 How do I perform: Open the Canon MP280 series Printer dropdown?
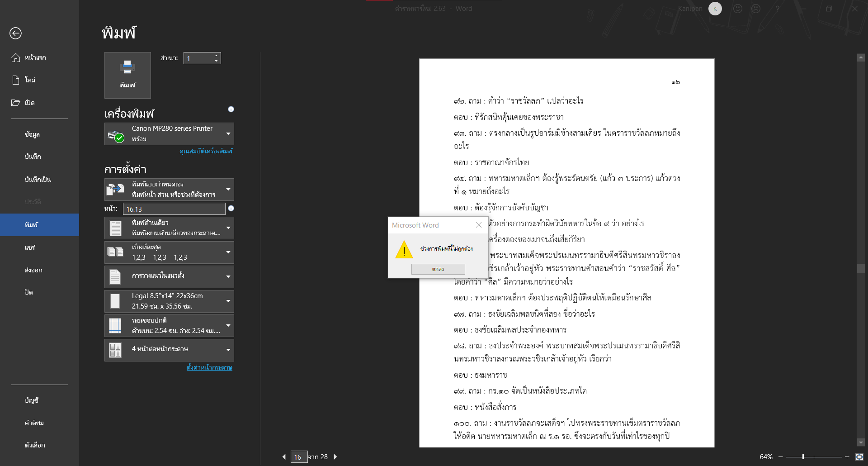(x=169, y=134)
